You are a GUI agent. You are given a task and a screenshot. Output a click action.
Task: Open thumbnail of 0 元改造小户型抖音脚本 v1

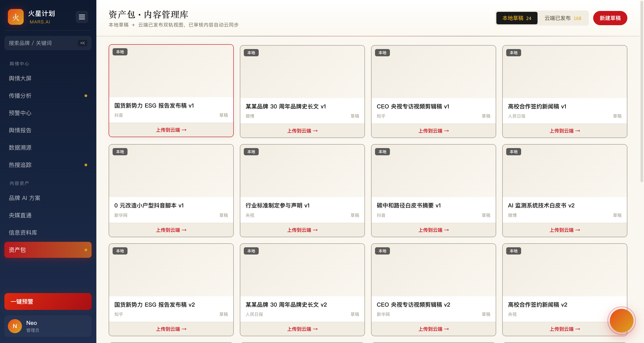tap(171, 171)
